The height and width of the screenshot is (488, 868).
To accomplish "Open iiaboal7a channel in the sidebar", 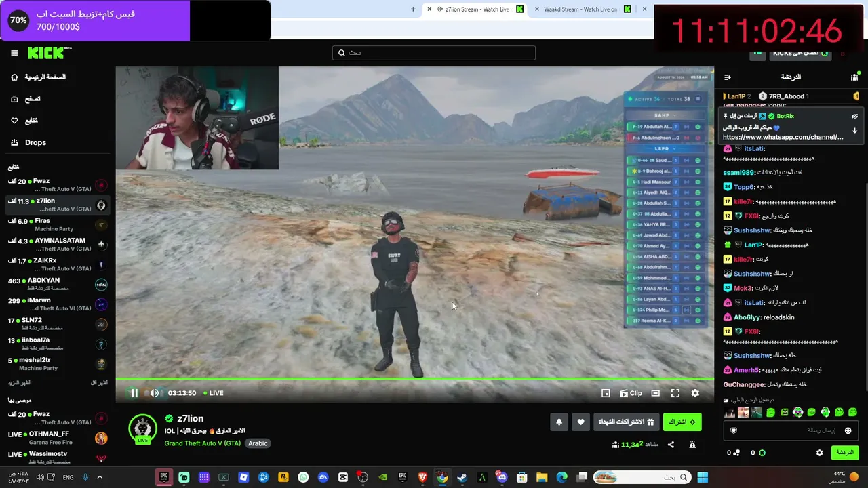I will coord(58,344).
